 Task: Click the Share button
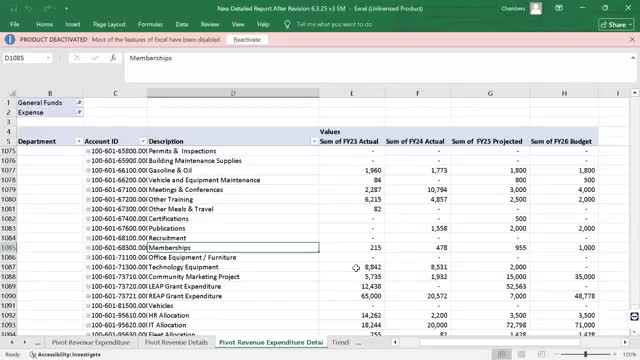pyautogui.click(x=616, y=25)
